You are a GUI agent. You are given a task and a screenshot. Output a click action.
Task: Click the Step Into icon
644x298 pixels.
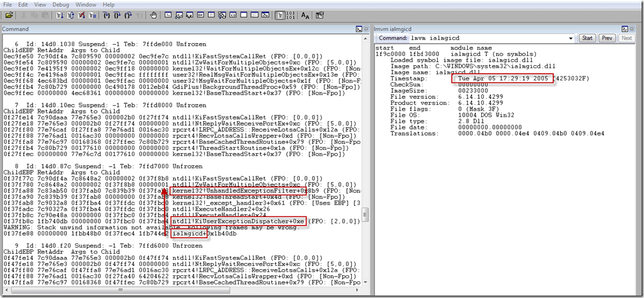[x=106, y=15]
